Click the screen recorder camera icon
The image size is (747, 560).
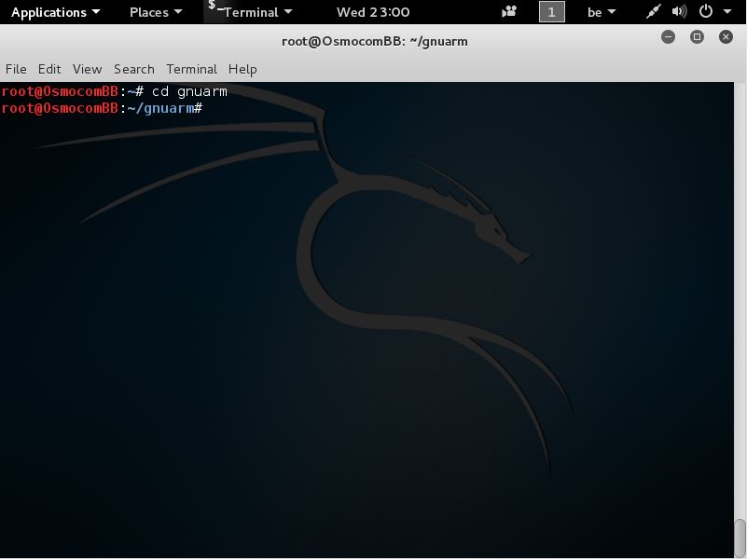point(509,11)
